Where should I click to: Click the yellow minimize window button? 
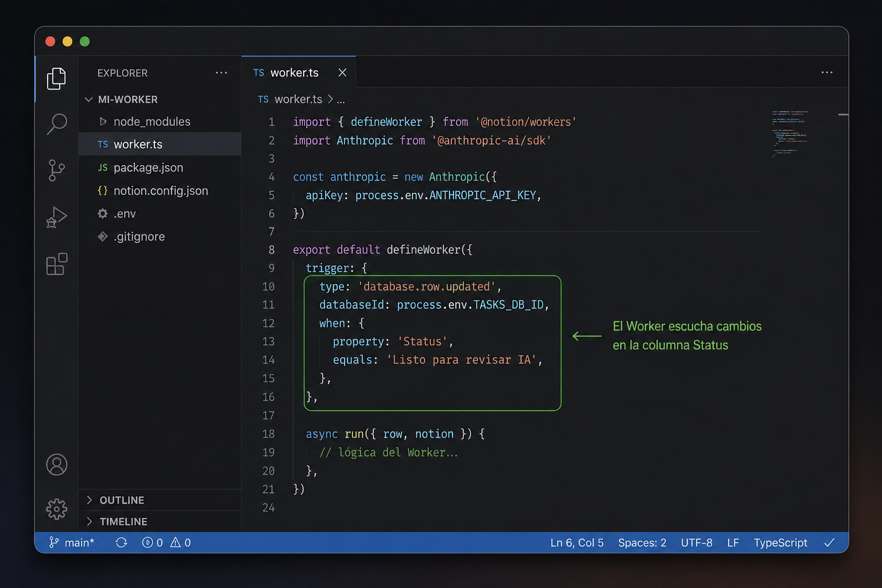(x=67, y=41)
